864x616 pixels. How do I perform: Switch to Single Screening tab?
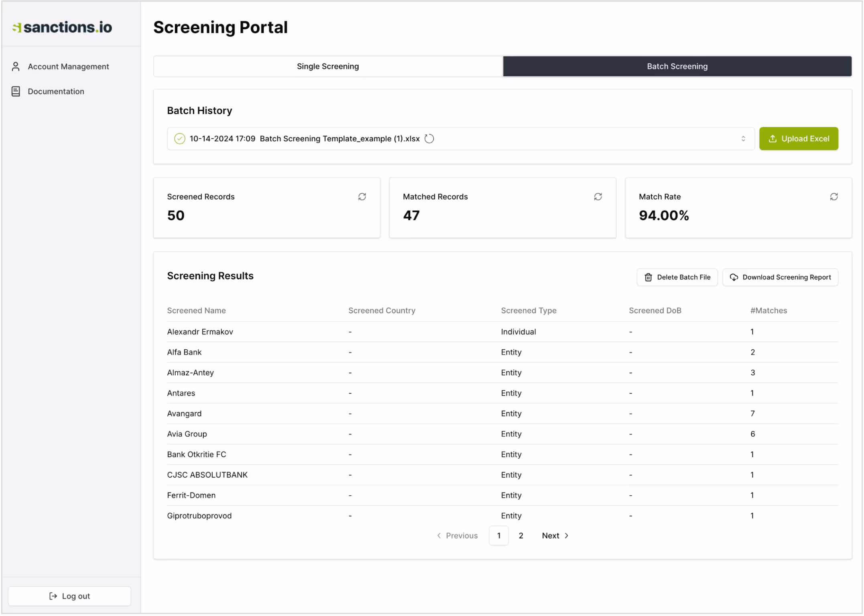point(328,67)
